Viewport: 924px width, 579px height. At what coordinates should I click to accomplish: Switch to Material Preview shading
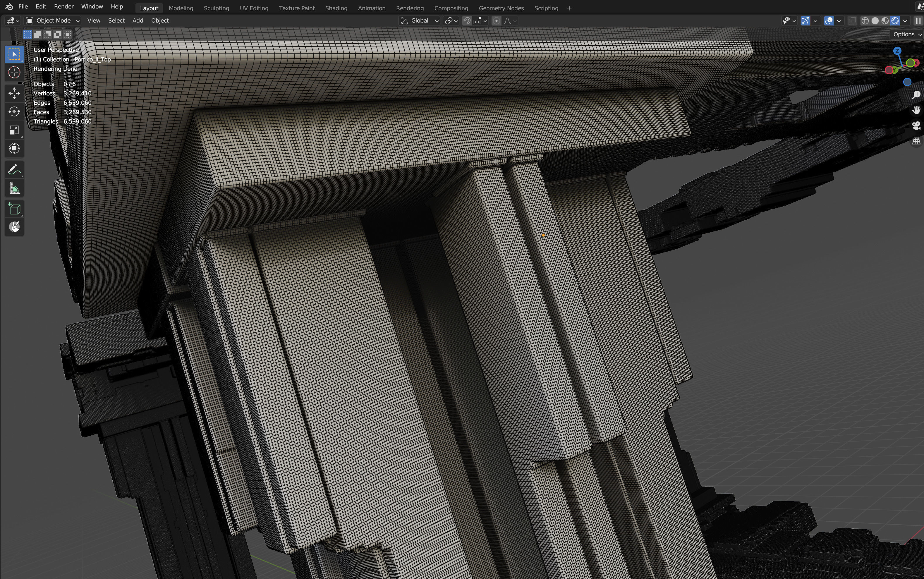(x=885, y=21)
